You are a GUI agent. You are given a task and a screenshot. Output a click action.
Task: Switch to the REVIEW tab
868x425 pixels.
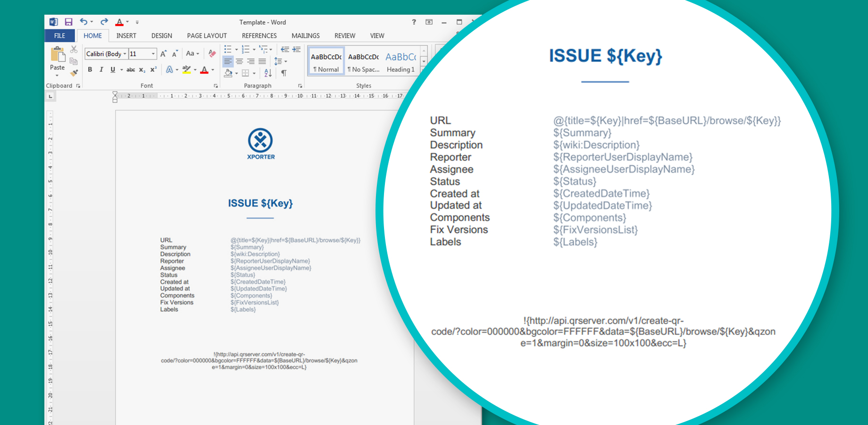click(x=345, y=35)
